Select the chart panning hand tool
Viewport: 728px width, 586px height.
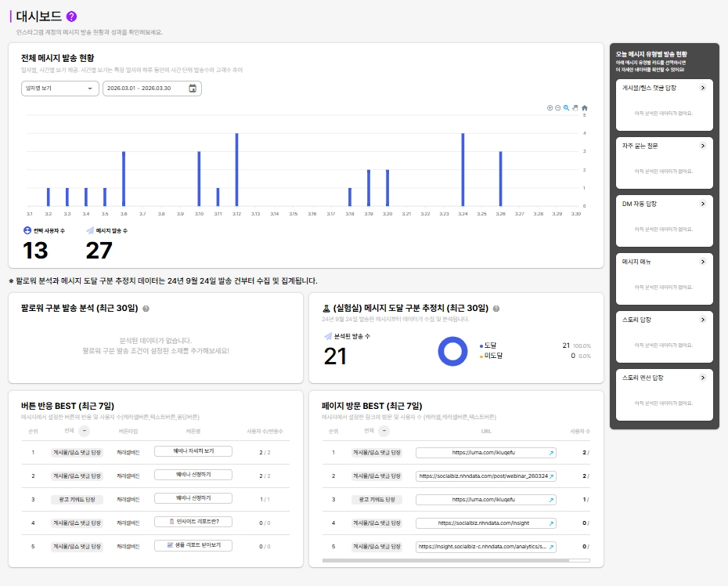coord(575,108)
